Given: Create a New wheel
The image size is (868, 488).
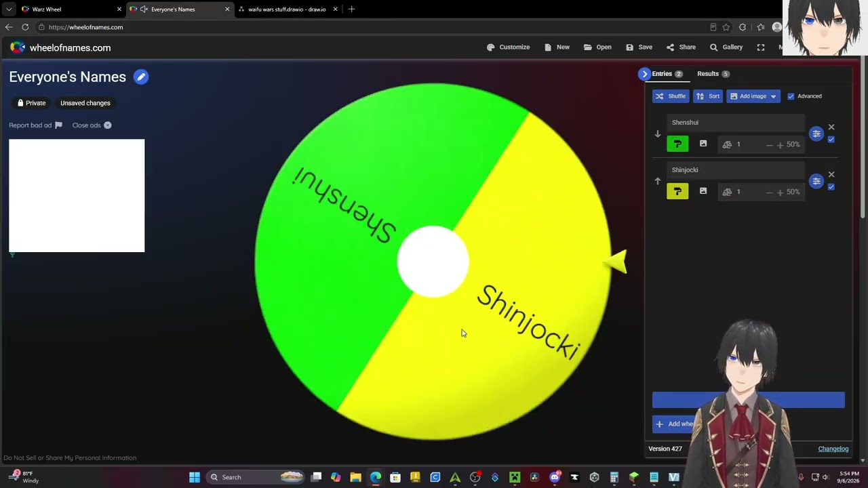Looking at the screenshot, I should 557,47.
